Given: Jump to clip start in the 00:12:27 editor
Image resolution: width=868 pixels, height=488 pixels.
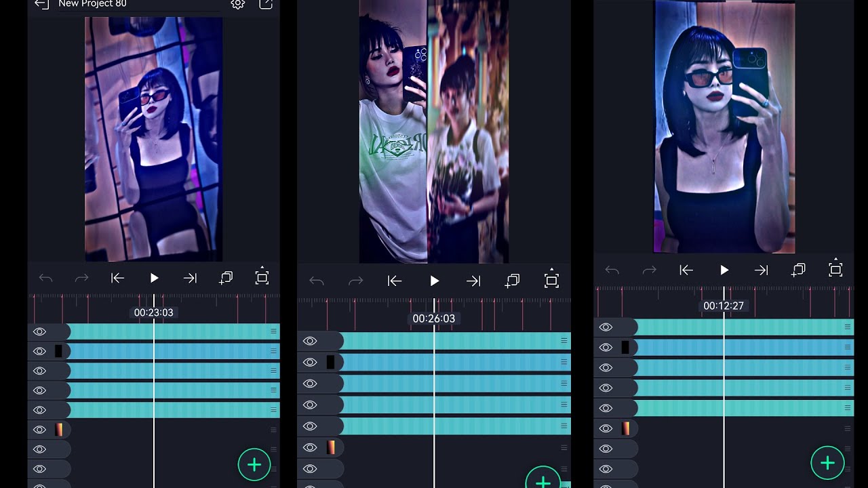Looking at the screenshot, I should pos(686,270).
